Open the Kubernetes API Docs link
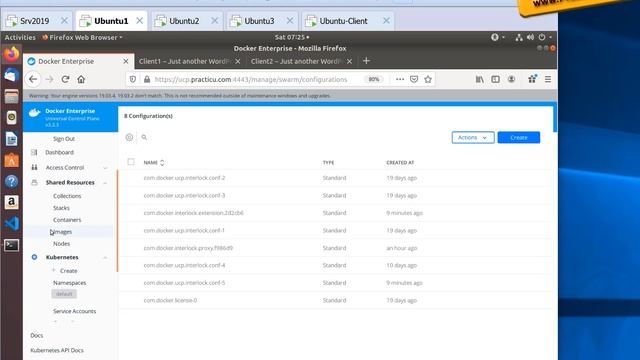This screenshot has width=640, height=360. (57, 350)
